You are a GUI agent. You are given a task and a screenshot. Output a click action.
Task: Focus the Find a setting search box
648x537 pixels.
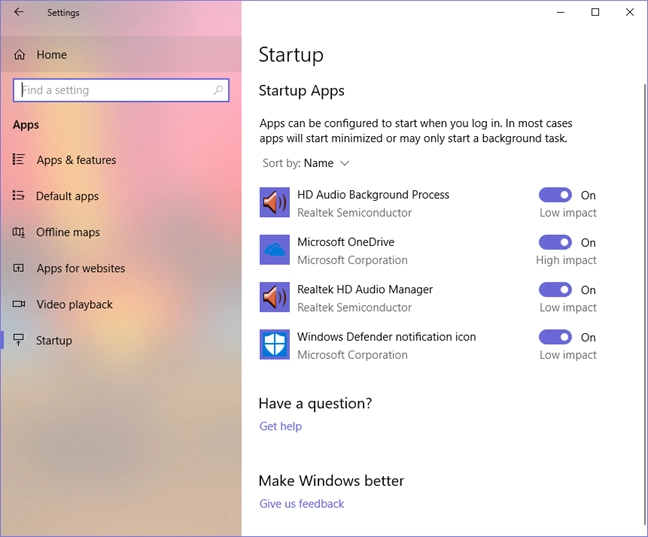[121, 90]
